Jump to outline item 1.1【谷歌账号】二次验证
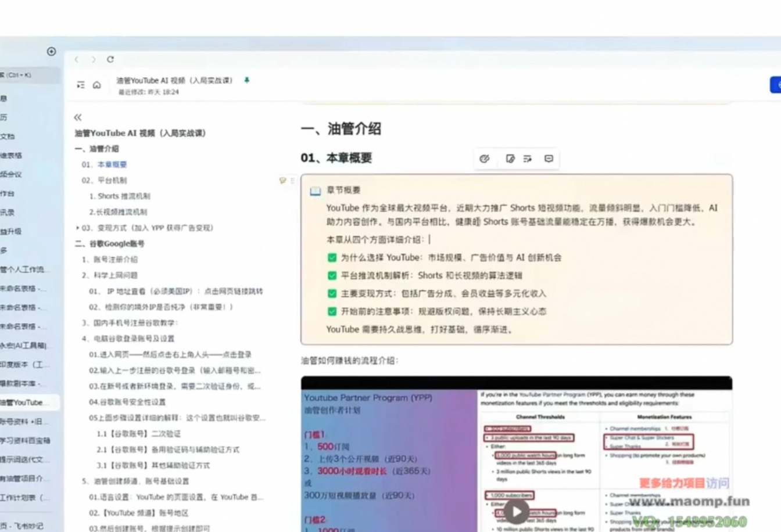Screen dimensions: 781x532 coord(138,433)
